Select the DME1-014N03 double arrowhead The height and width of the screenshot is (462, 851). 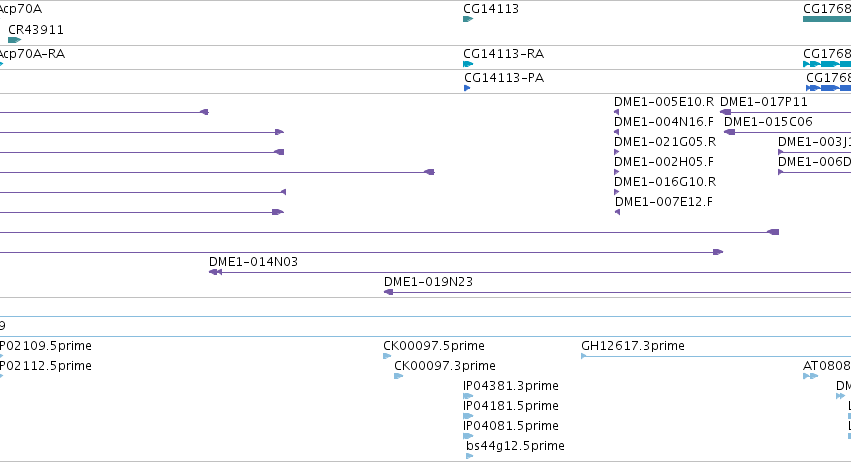pyautogui.click(x=215, y=272)
